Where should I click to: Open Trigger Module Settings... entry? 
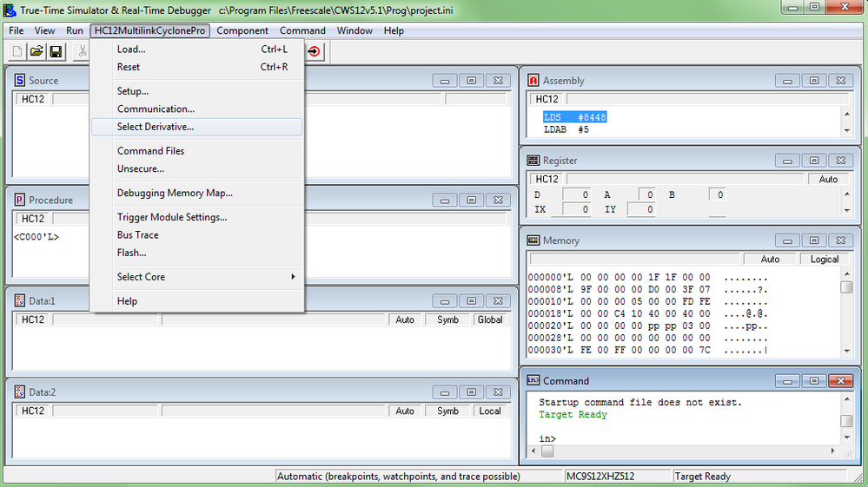[x=196, y=217]
